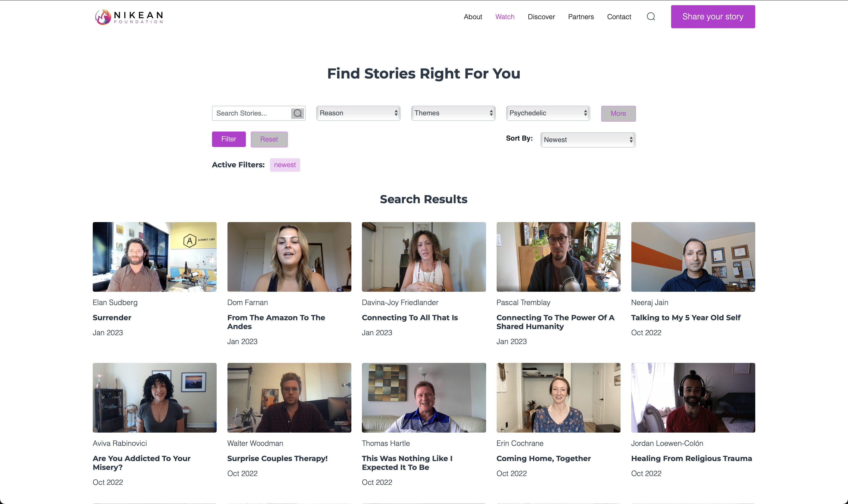Click the Watch navigation menu item
848x504 pixels.
point(505,17)
